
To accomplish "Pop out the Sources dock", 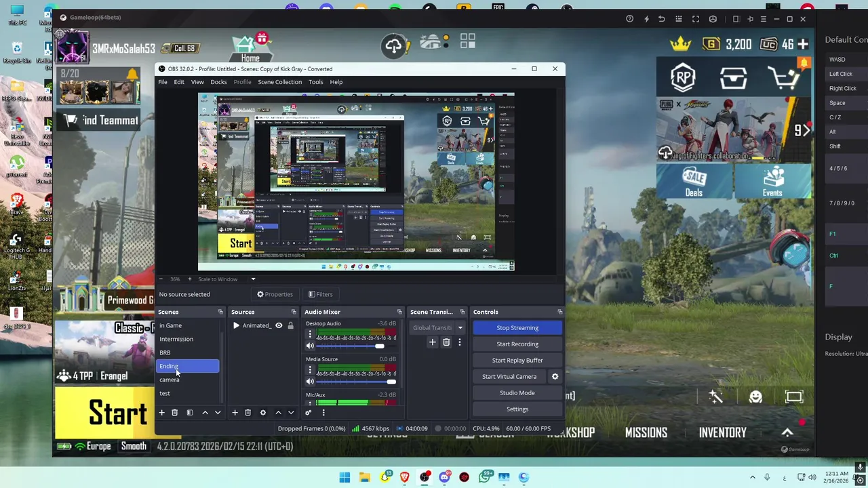I will point(294,312).
